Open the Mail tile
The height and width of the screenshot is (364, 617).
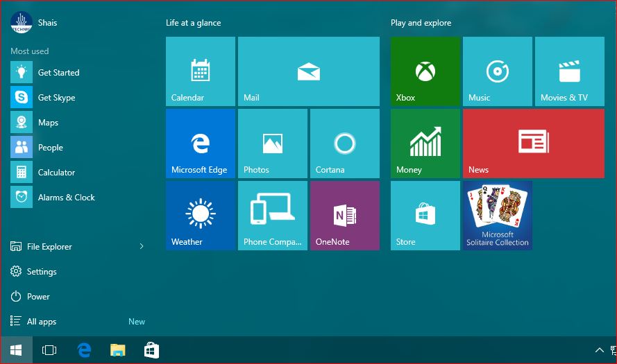pos(308,71)
